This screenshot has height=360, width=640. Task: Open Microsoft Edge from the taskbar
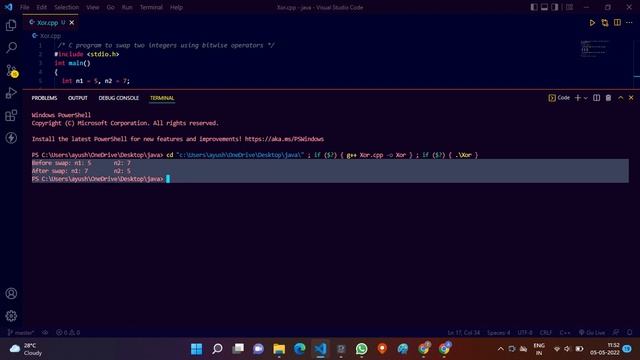300,349
